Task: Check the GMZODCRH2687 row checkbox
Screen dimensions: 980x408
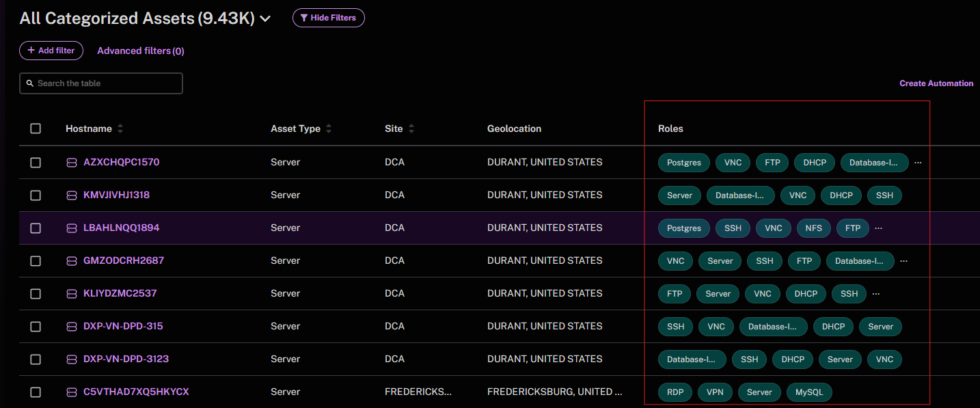Action: pos(36,261)
